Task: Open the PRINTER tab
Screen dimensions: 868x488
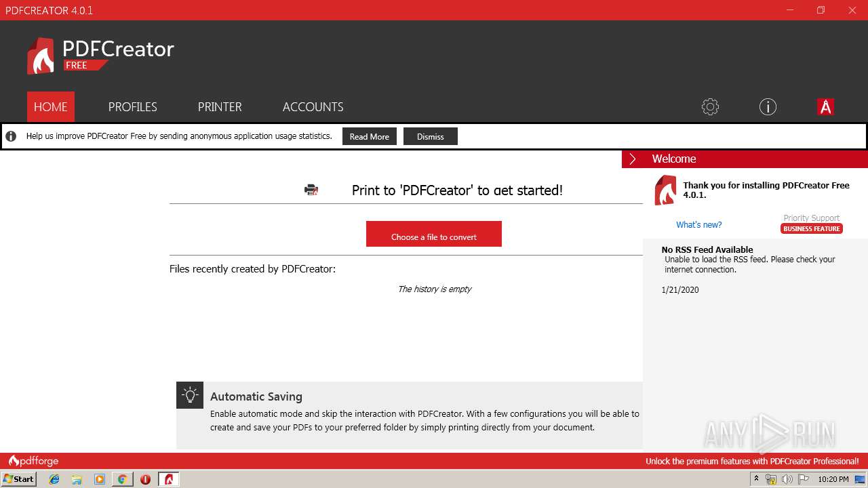Action: tap(220, 106)
